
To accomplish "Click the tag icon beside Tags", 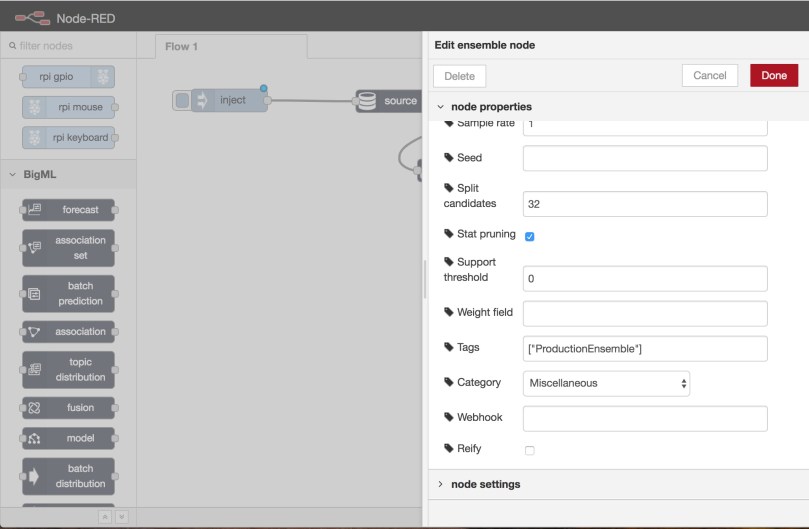I will pyautogui.click(x=448, y=347).
